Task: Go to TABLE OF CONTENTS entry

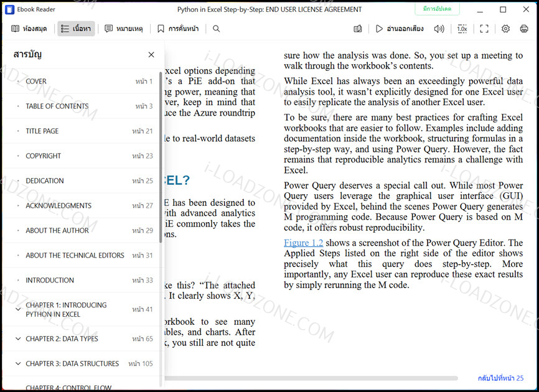Action: (82, 106)
